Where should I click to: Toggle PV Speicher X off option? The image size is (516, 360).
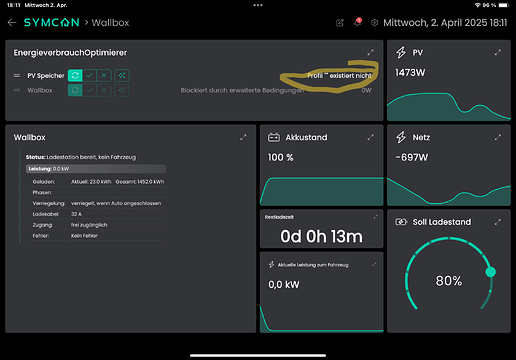click(x=104, y=75)
